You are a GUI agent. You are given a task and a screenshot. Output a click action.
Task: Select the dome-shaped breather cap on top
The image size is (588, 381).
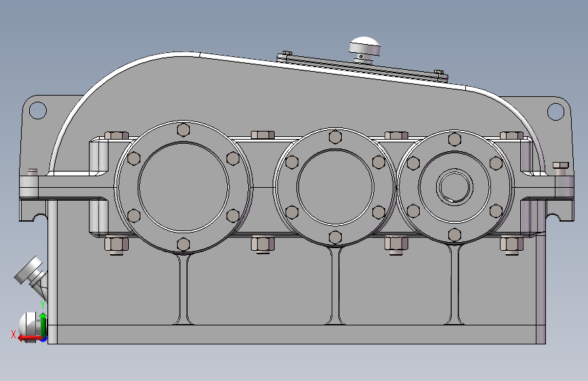tap(364, 45)
